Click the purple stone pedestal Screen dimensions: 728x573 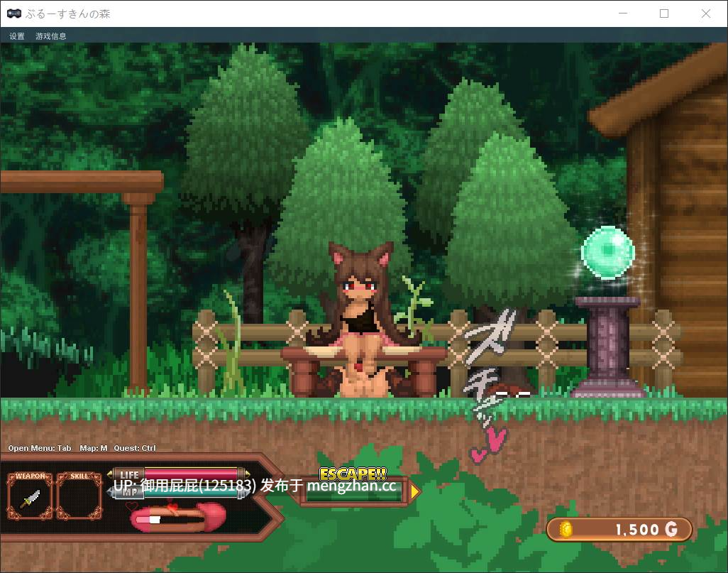pyautogui.click(x=608, y=347)
